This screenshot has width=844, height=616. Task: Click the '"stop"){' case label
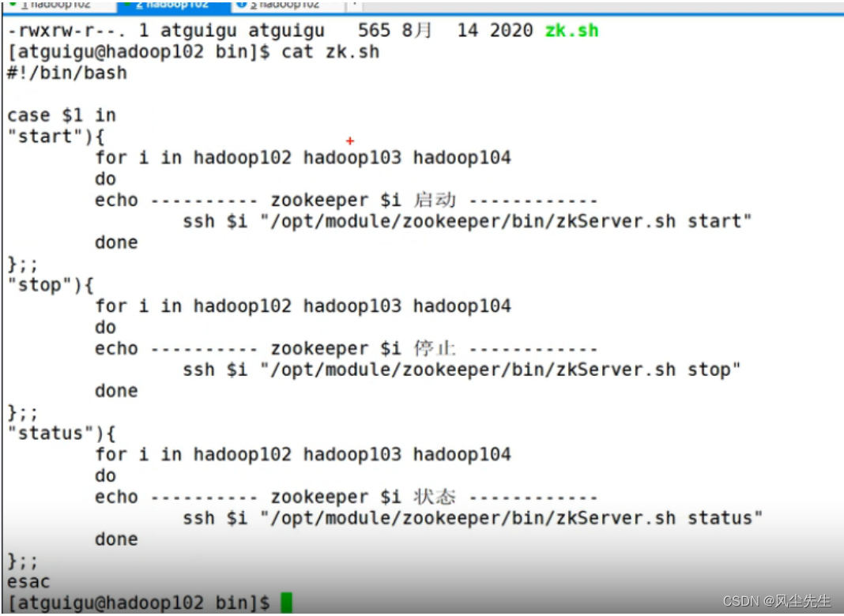[x=51, y=284]
